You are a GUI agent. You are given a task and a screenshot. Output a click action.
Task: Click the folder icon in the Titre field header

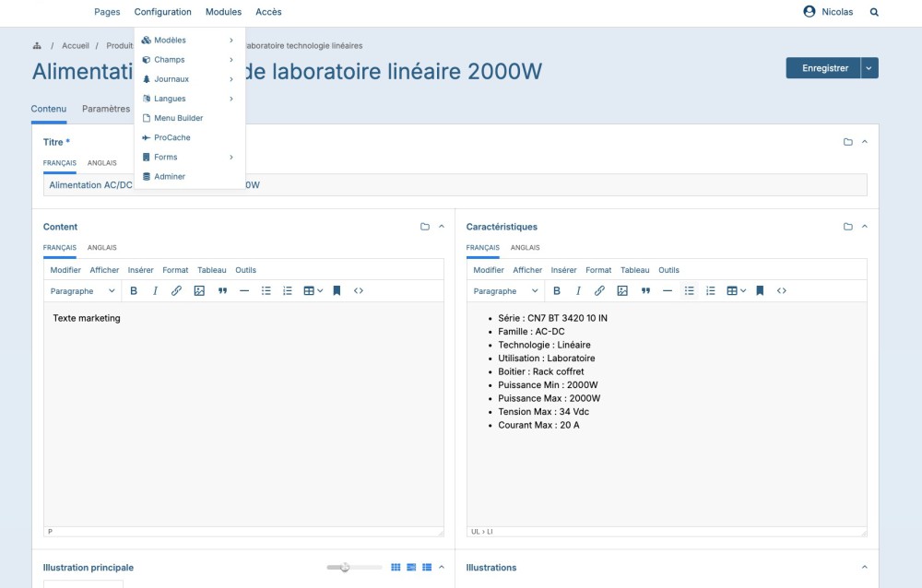[847, 142]
